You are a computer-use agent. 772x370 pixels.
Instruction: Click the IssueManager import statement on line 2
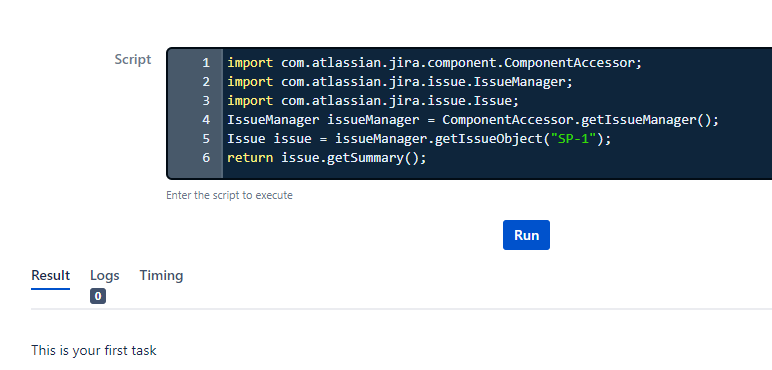(x=400, y=82)
